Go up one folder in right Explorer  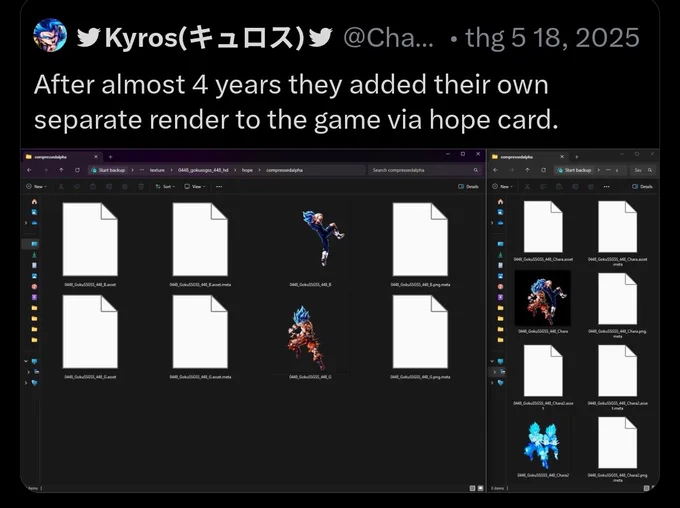[527, 170]
